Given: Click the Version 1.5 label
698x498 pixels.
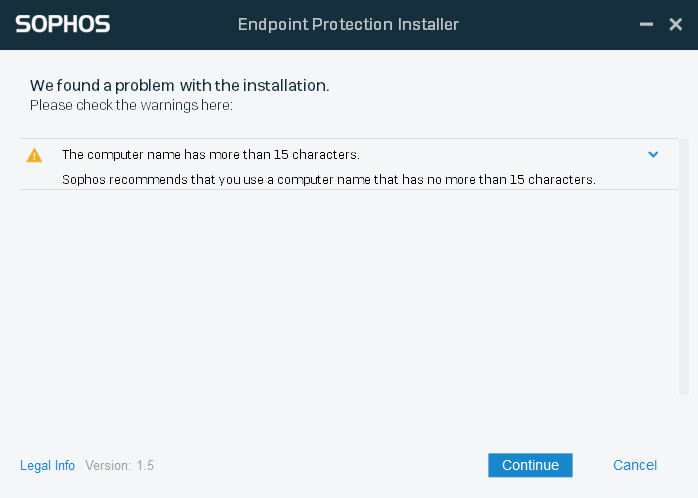Looking at the screenshot, I should [119, 466].
